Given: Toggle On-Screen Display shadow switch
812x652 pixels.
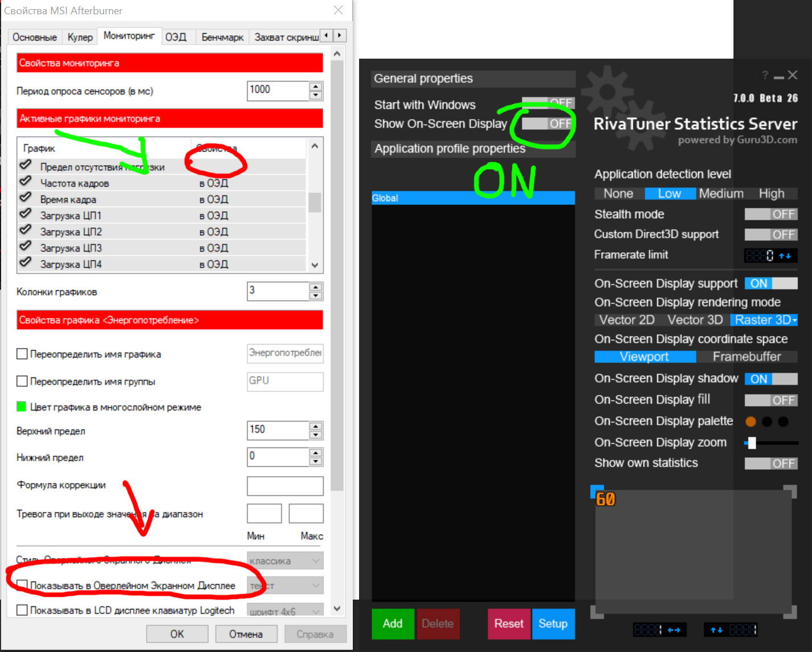Looking at the screenshot, I should pyautogui.click(x=771, y=379).
